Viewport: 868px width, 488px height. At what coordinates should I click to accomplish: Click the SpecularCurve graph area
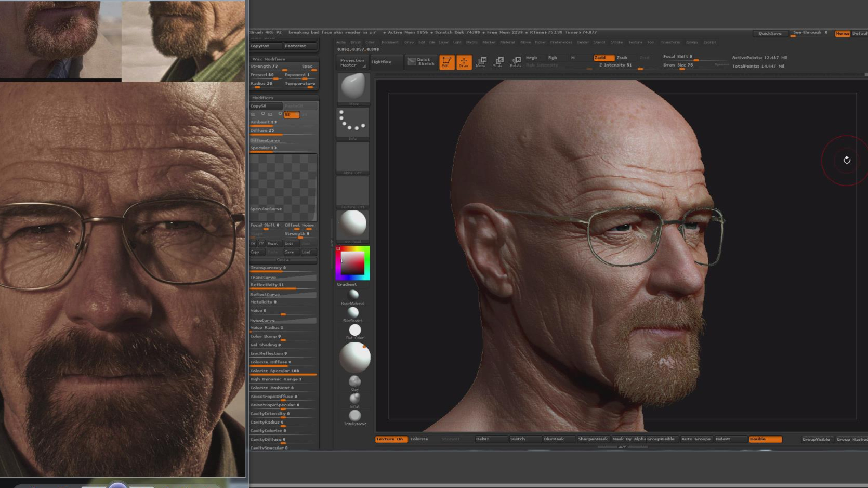(283, 187)
